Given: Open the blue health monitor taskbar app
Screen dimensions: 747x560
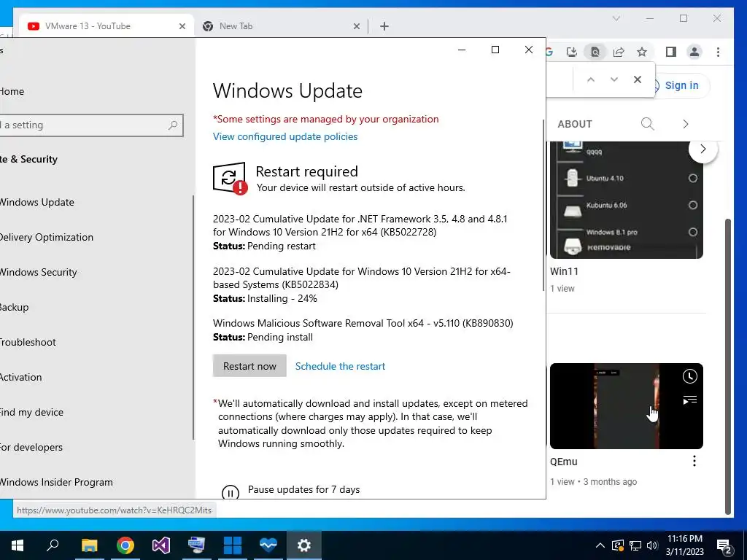Looking at the screenshot, I should pyautogui.click(x=268, y=545).
